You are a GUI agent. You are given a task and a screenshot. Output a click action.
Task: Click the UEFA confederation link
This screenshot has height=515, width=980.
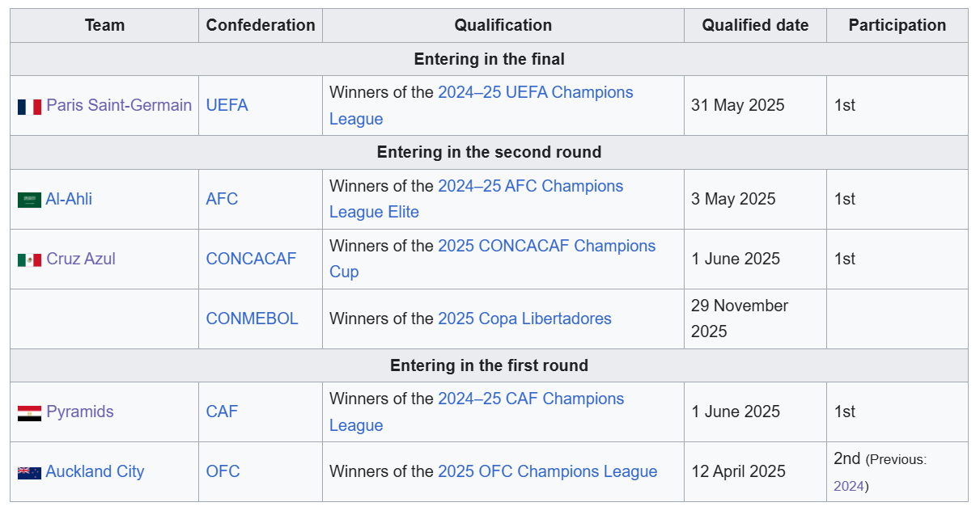pos(227,105)
